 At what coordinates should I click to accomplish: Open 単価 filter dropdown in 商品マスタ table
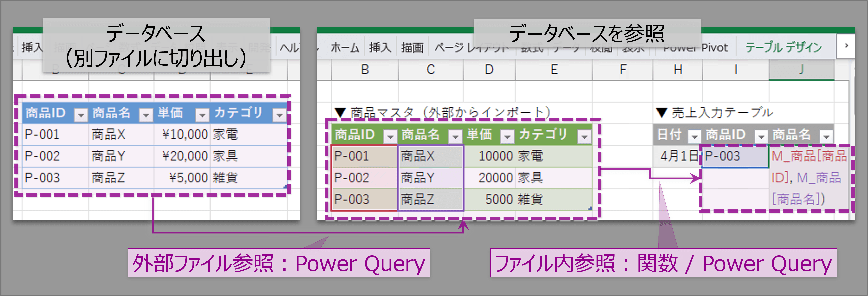click(x=507, y=137)
